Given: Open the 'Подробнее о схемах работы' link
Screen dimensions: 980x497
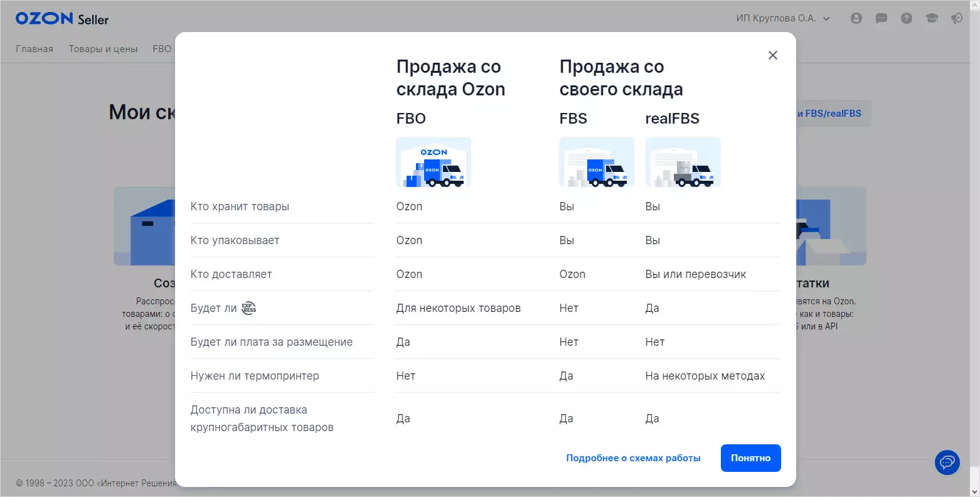Looking at the screenshot, I should click(x=634, y=458).
